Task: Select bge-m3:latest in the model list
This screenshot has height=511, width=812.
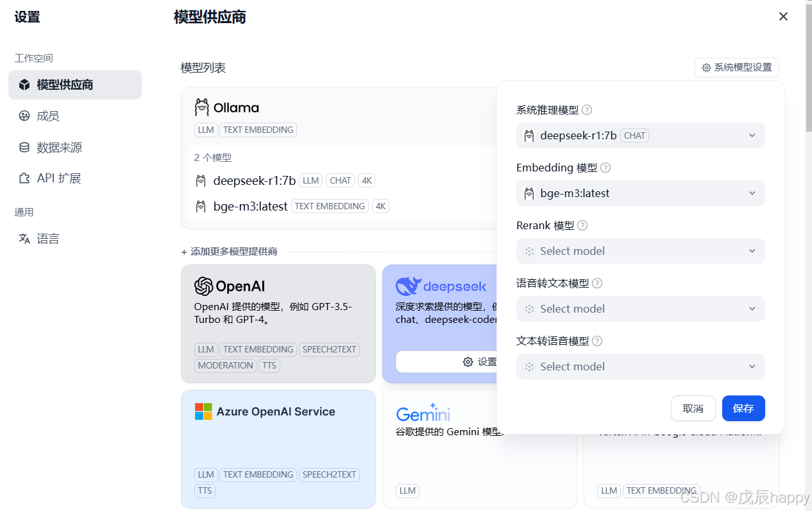Action: click(251, 207)
